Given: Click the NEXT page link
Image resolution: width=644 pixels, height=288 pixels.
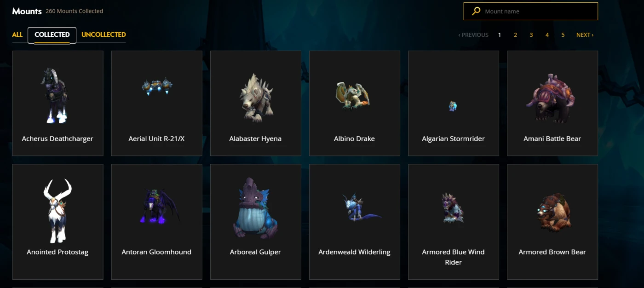Looking at the screenshot, I should (585, 35).
